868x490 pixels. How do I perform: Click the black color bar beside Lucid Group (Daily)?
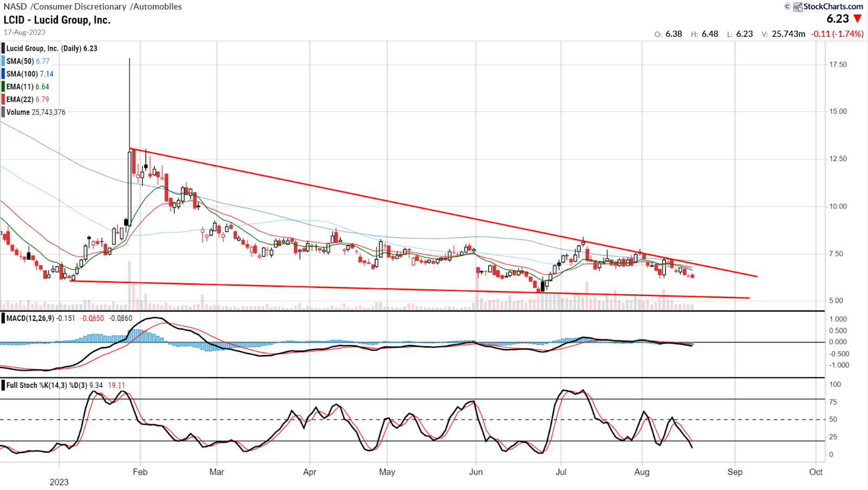tap(3, 48)
